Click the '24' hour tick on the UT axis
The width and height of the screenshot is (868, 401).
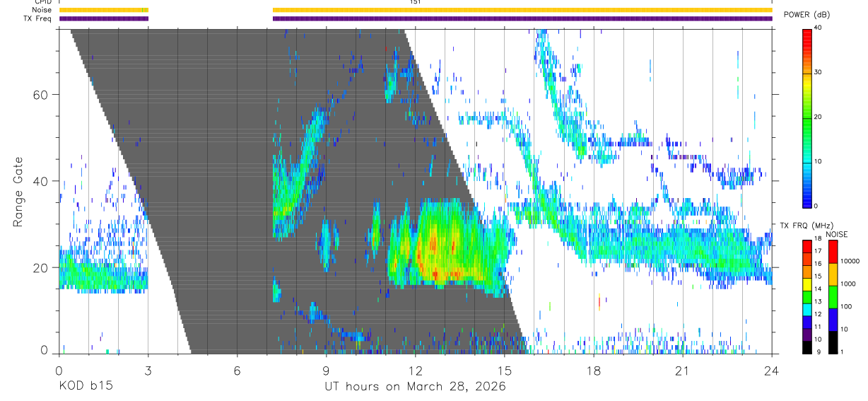(x=772, y=370)
